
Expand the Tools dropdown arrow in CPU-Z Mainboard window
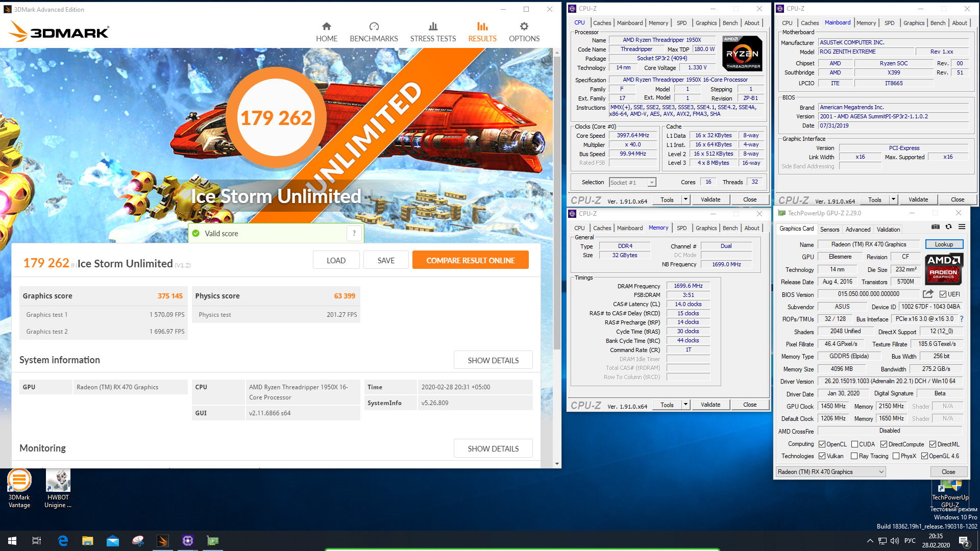click(893, 199)
